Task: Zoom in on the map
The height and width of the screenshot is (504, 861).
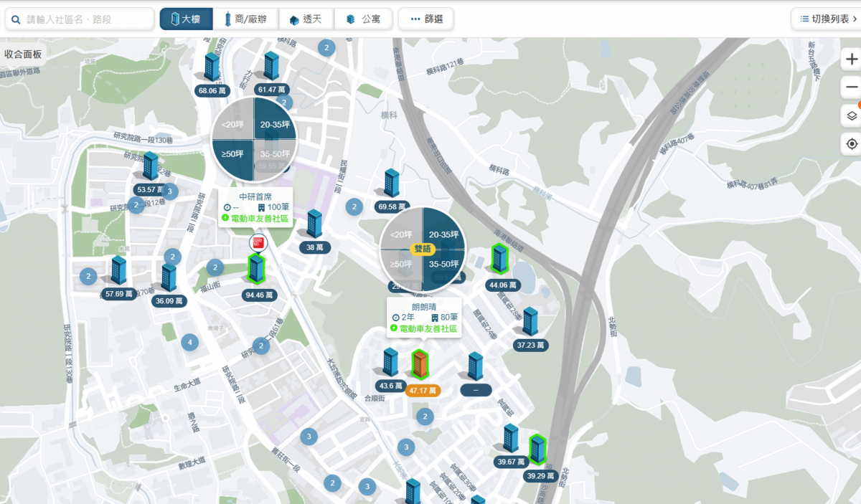Action: click(851, 60)
